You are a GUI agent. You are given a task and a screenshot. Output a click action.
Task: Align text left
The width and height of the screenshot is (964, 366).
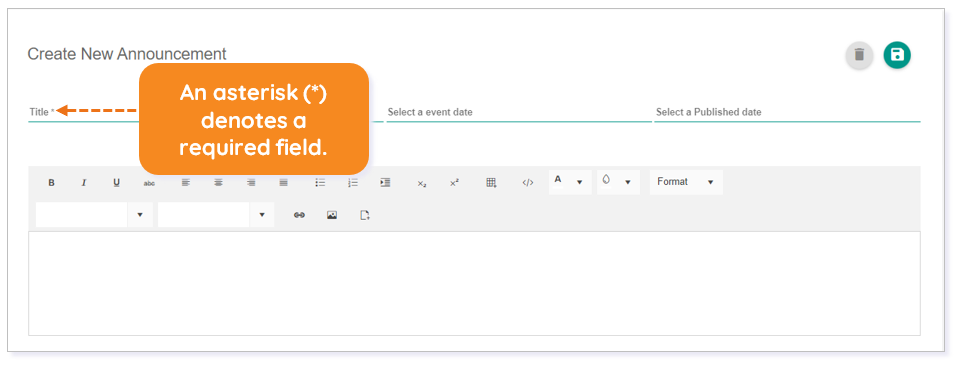coord(186,183)
